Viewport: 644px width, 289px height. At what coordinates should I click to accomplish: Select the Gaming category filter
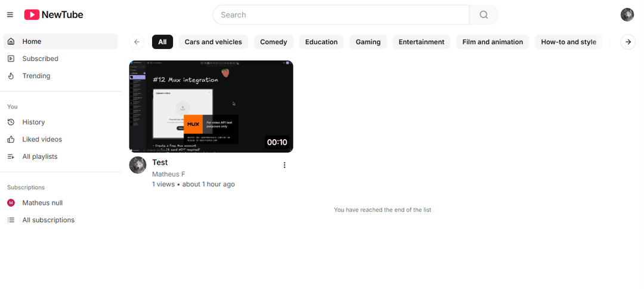[368, 42]
